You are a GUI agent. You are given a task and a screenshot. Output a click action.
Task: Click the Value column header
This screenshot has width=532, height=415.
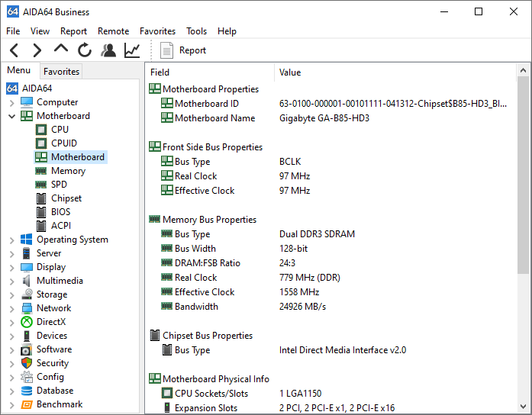[x=290, y=72]
